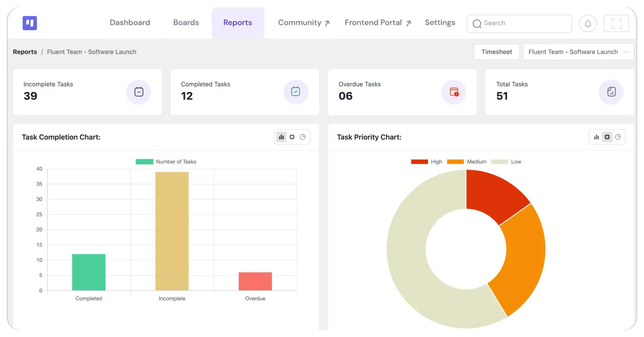Open the Timesheet view
644x337 pixels.
click(496, 52)
